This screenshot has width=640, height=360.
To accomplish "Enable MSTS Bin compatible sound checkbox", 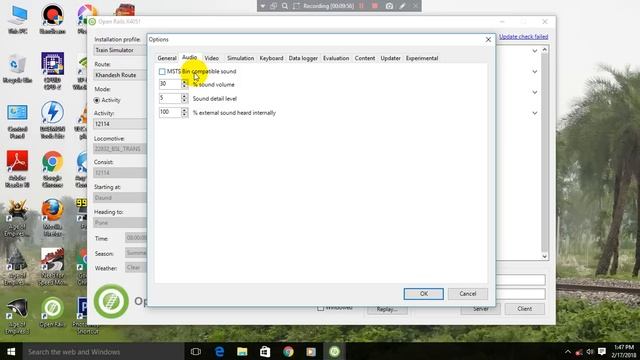I will click(x=162, y=71).
